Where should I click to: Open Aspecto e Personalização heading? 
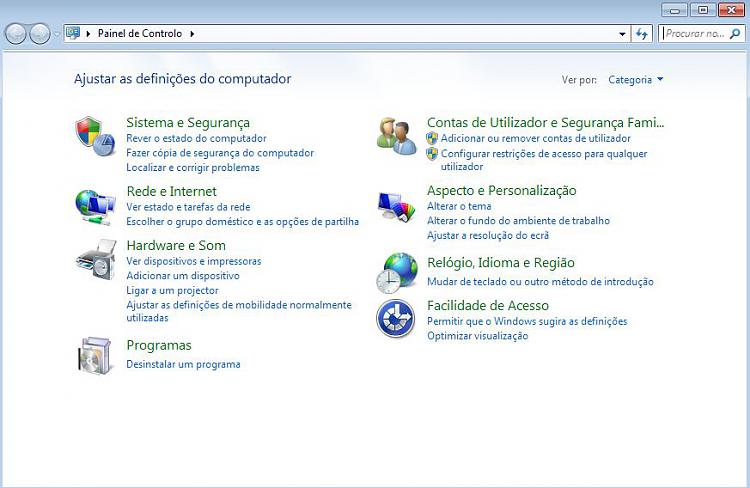502,190
